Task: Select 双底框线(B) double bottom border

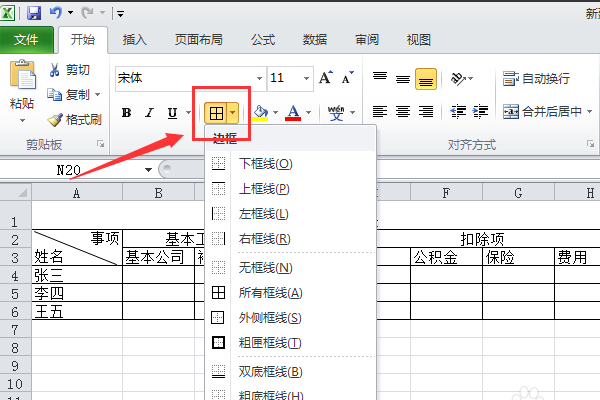Action: click(x=291, y=372)
